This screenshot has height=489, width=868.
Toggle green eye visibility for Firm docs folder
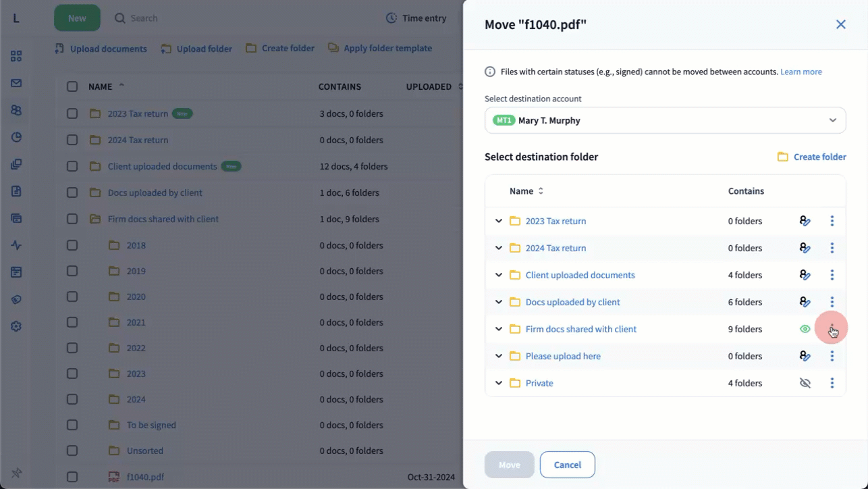pyautogui.click(x=805, y=329)
